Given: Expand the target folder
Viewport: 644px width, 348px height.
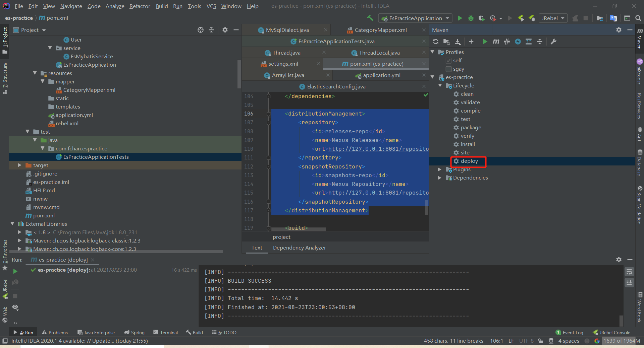Looking at the screenshot, I should pos(19,165).
